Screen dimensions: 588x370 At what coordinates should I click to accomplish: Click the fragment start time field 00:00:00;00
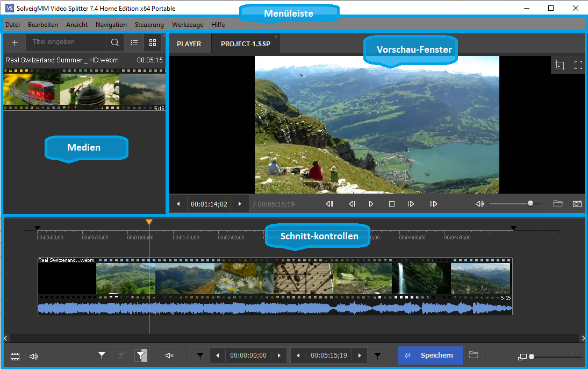248,355
